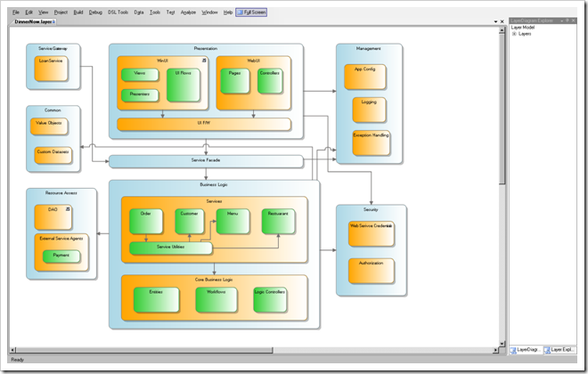Image resolution: width=588 pixels, height=374 pixels.
Task: Select the Logic Controllers layer shape
Action: point(270,300)
